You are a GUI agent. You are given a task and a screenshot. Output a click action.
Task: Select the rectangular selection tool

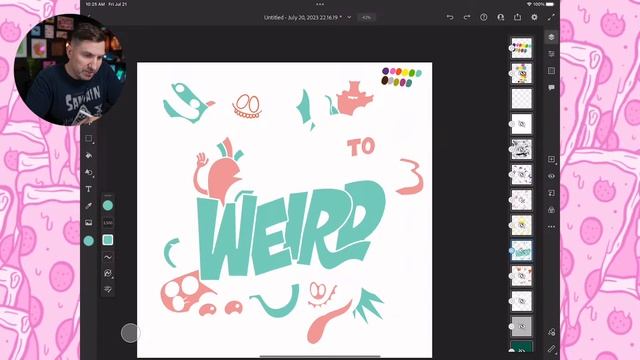click(x=89, y=139)
